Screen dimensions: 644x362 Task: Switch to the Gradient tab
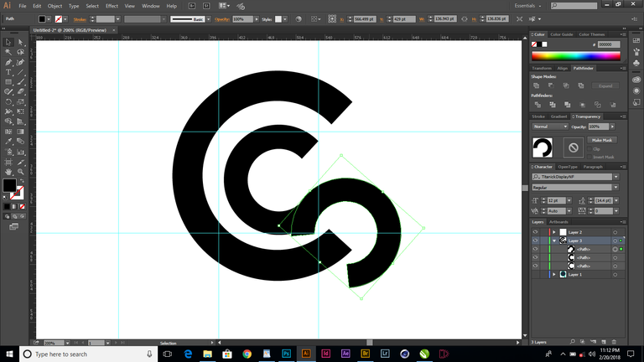point(558,116)
